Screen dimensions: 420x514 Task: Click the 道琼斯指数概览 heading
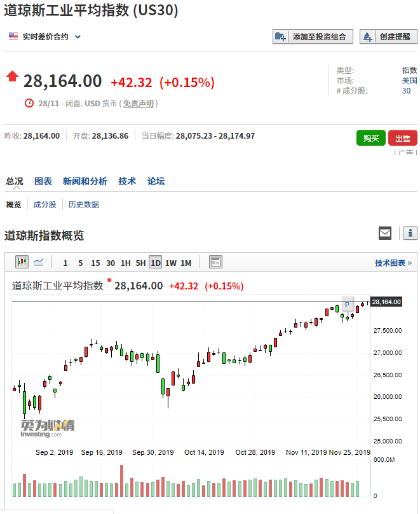[x=44, y=235]
